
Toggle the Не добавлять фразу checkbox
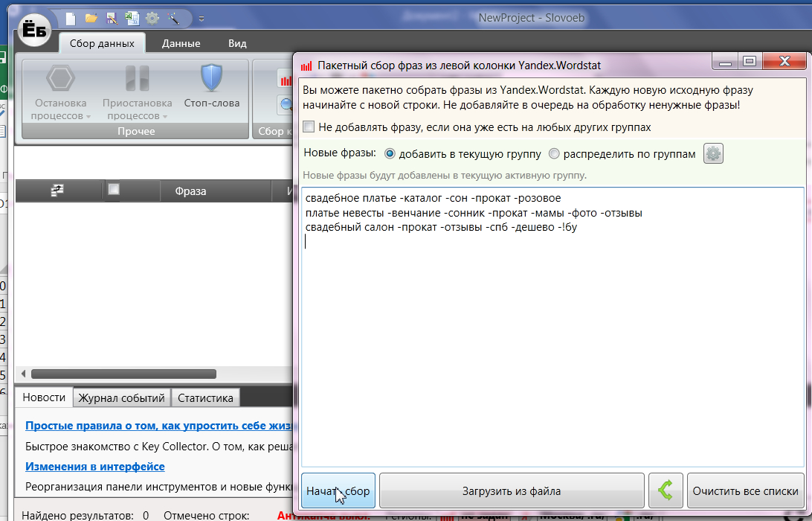coord(309,127)
